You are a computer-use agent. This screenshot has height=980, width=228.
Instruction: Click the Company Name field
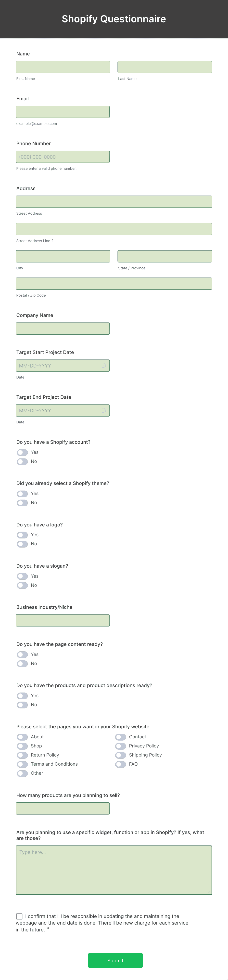62,328
